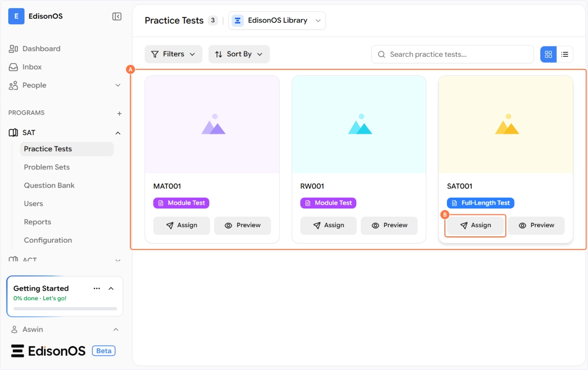588x370 pixels.
Task: Click the RW001 test thumbnail
Action: coord(359,124)
